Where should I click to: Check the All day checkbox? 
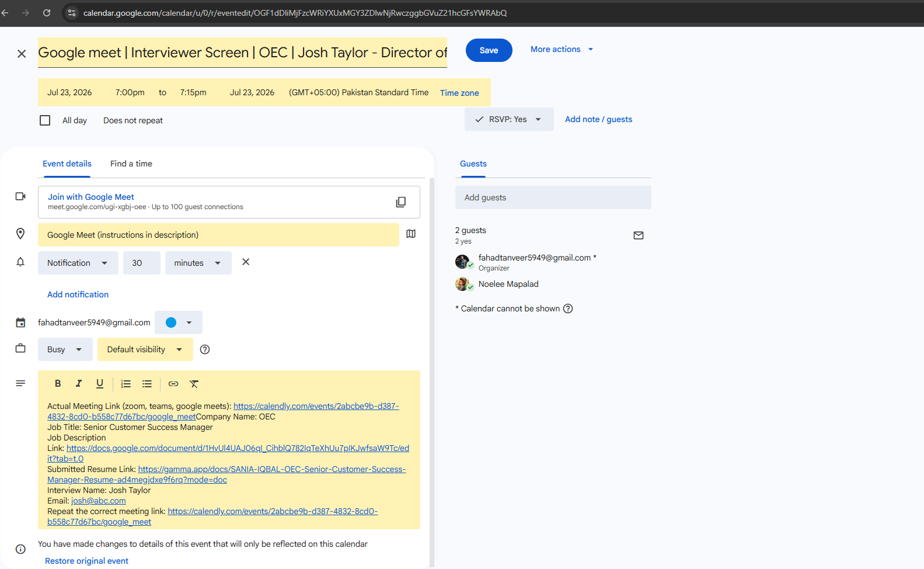click(45, 120)
